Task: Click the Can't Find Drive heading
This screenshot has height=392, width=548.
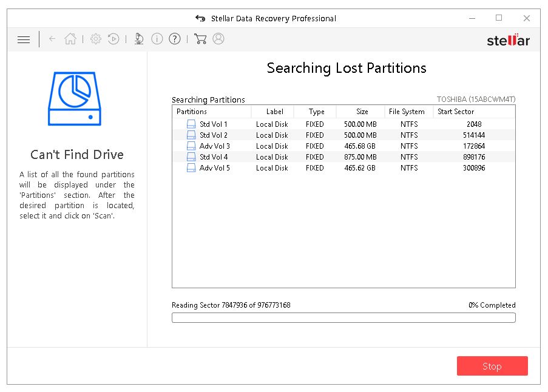Action: [77, 154]
